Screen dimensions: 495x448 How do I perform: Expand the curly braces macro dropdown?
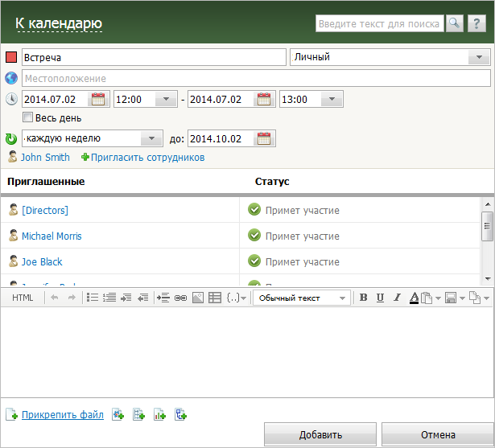243,298
